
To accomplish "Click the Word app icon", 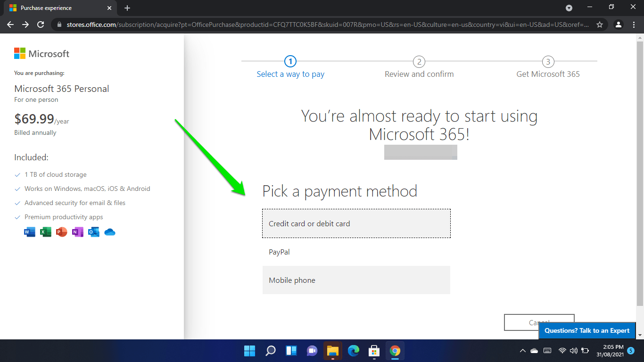I will click(30, 232).
